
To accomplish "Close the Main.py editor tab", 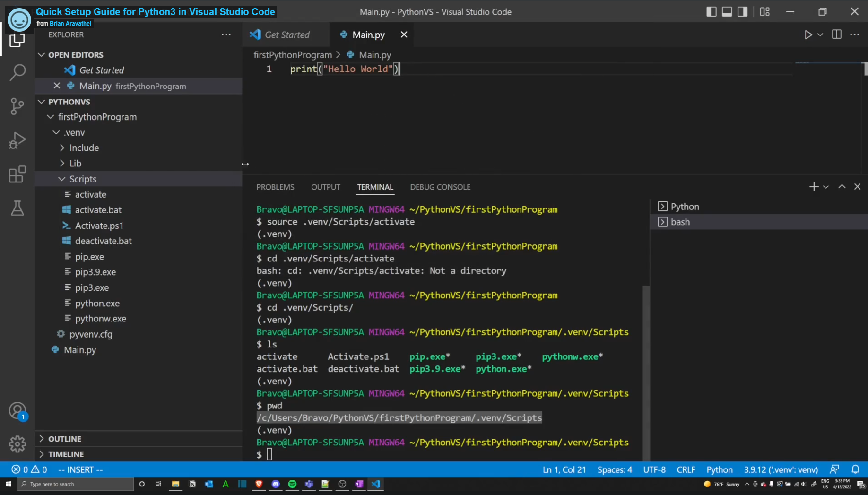I will pos(404,35).
